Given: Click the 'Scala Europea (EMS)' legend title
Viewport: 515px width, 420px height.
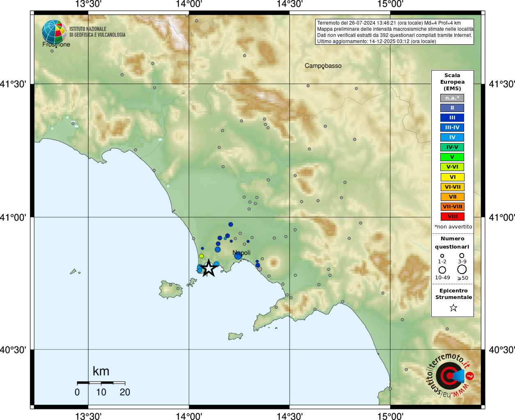Looking at the screenshot, I should 452,82.
